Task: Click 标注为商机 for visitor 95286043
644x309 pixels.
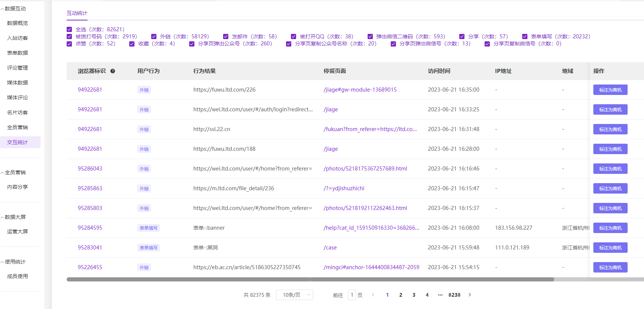Action: point(610,169)
